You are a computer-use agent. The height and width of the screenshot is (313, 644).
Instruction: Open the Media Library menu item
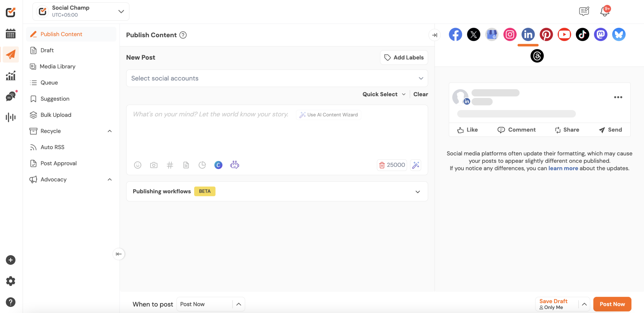pos(58,66)
